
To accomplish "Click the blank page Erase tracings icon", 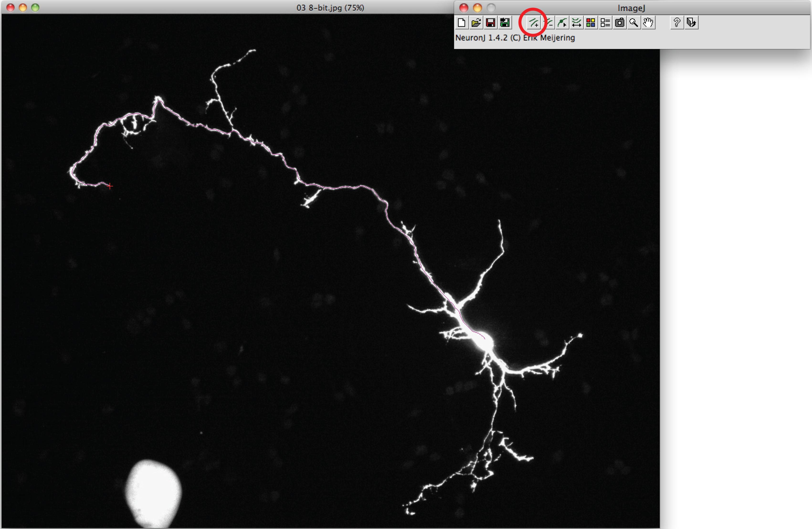I will click(x=462, y=23).
